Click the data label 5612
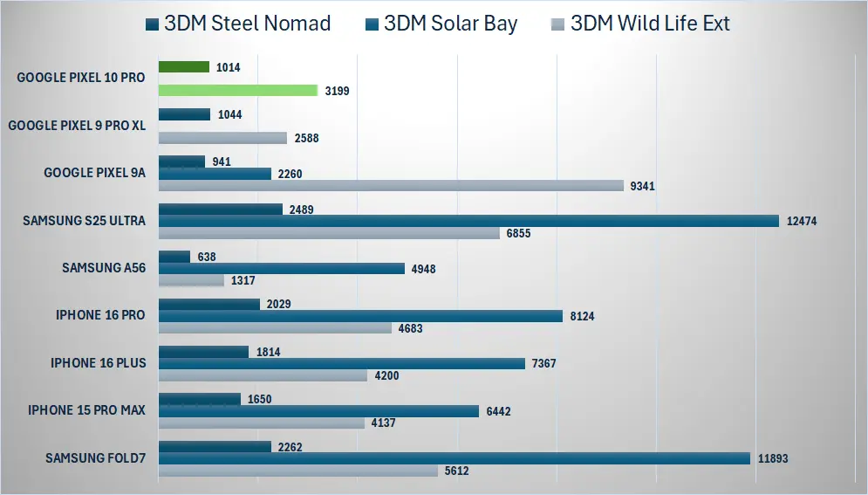Screen dimensions: 868x495 click(x=457, y=471)
